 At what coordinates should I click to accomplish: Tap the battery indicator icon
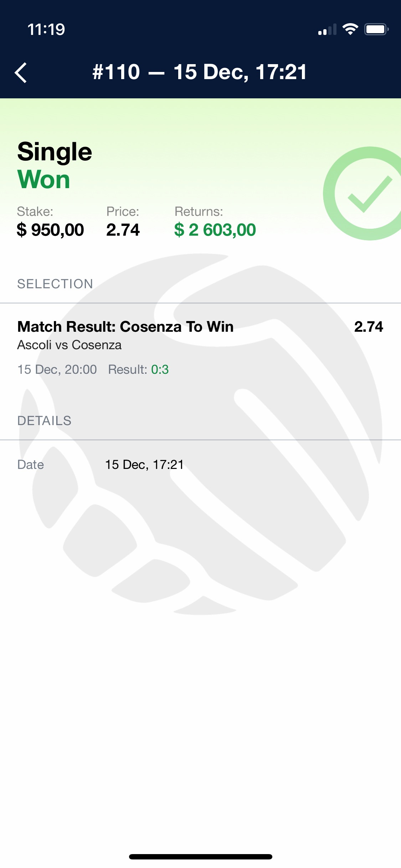376,29
